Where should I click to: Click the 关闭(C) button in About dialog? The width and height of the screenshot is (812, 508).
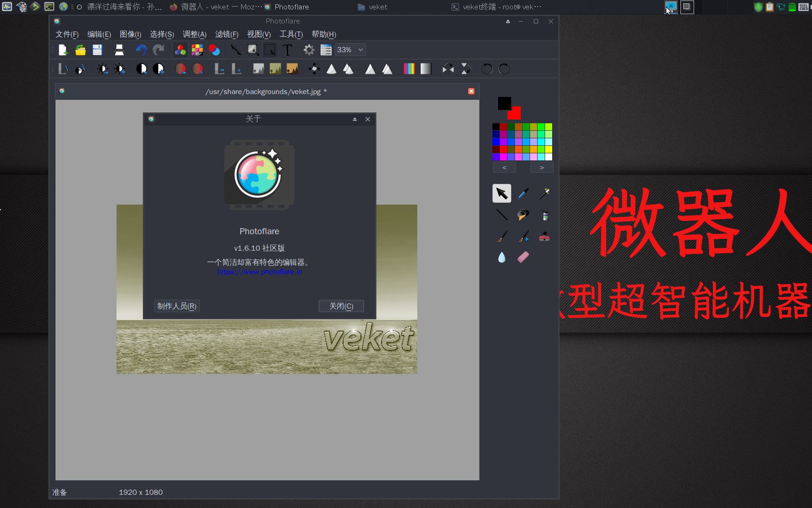(341, 306)
